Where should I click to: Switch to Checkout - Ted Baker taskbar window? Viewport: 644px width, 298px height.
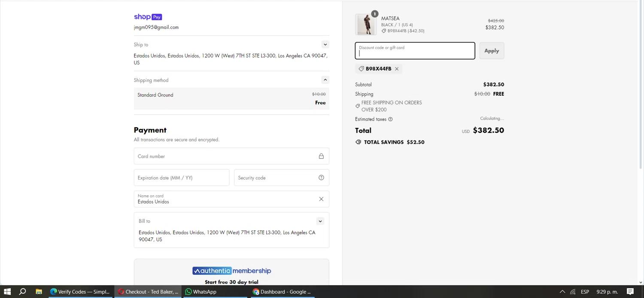(148, 292)
